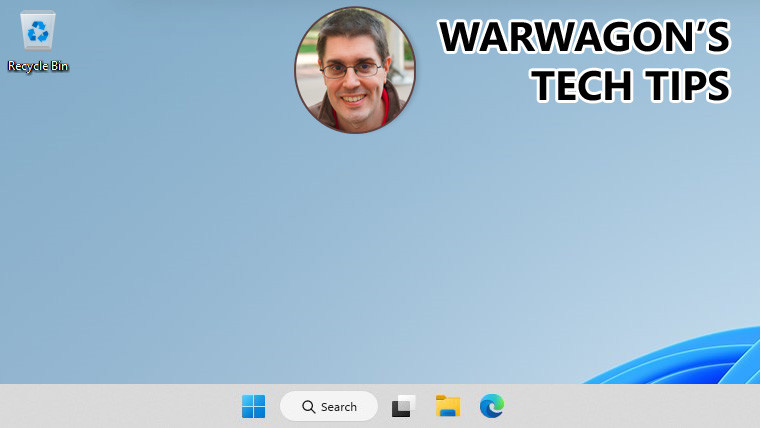Image resolution: width=760 pixels, height=428 pixels.
Task: Select the Recycle Bin desktop icon
Action: [x=38, y=42]
